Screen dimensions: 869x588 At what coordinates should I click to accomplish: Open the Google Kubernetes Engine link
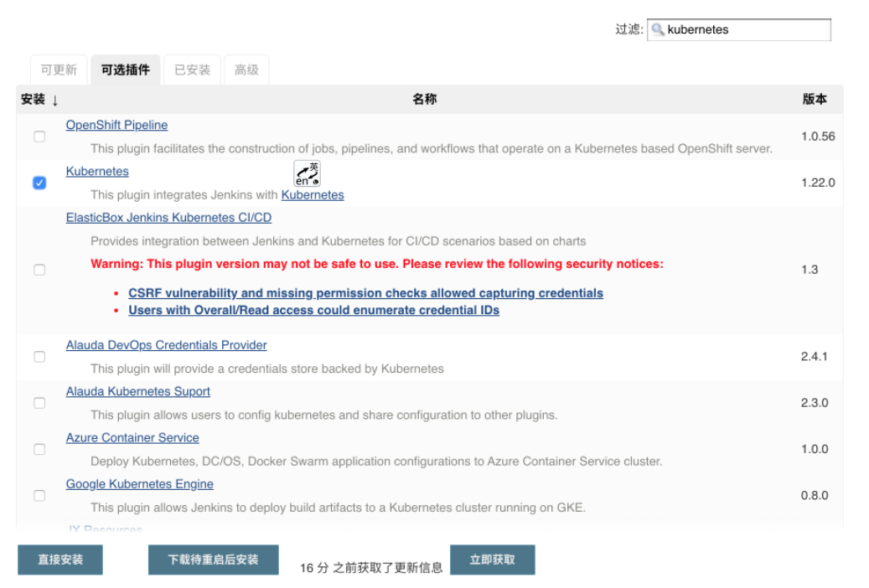coord(140,484)
